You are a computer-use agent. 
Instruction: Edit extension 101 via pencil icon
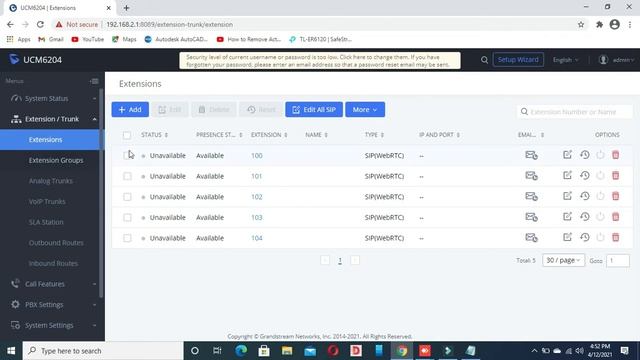tap(567, 176)
